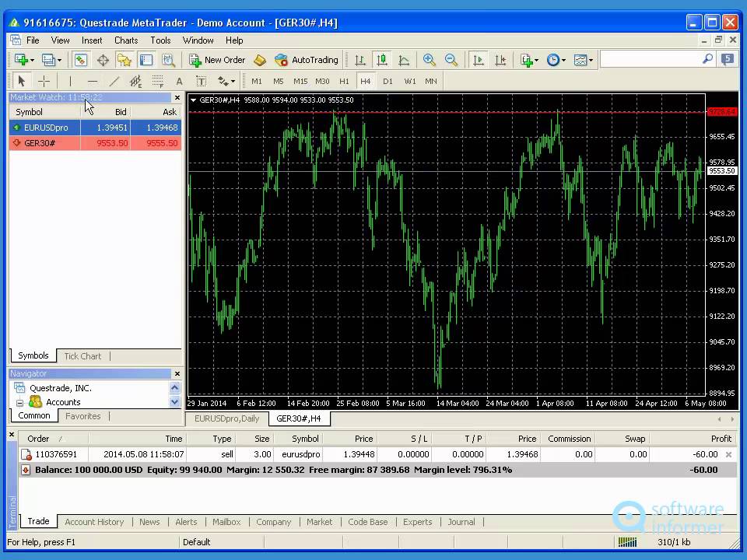Viewport: 747px width, 560px height.
Task: Click the New Order button
Action: pyautogui.click(x=217, y=60)
